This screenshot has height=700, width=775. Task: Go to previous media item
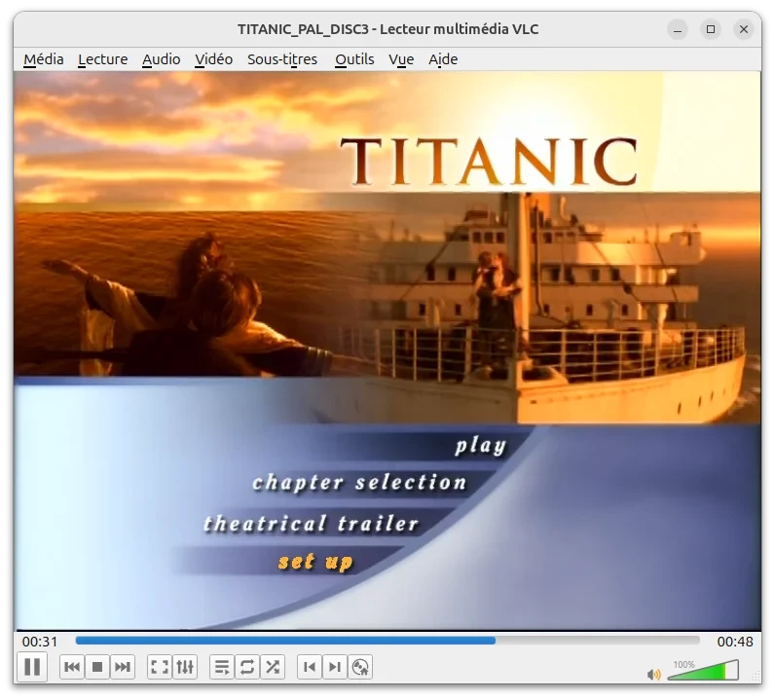72,667
